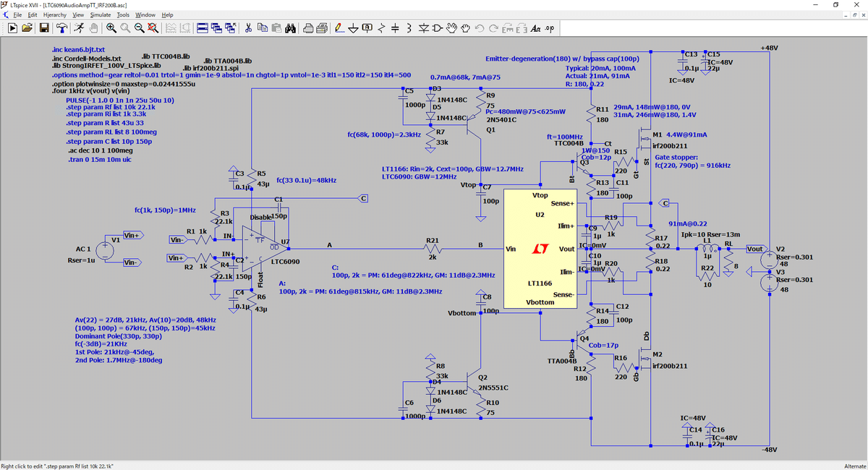This screenshot has width=868, height=470.
Task: Open the Tools menu
Action: click(x=123, y=14)
